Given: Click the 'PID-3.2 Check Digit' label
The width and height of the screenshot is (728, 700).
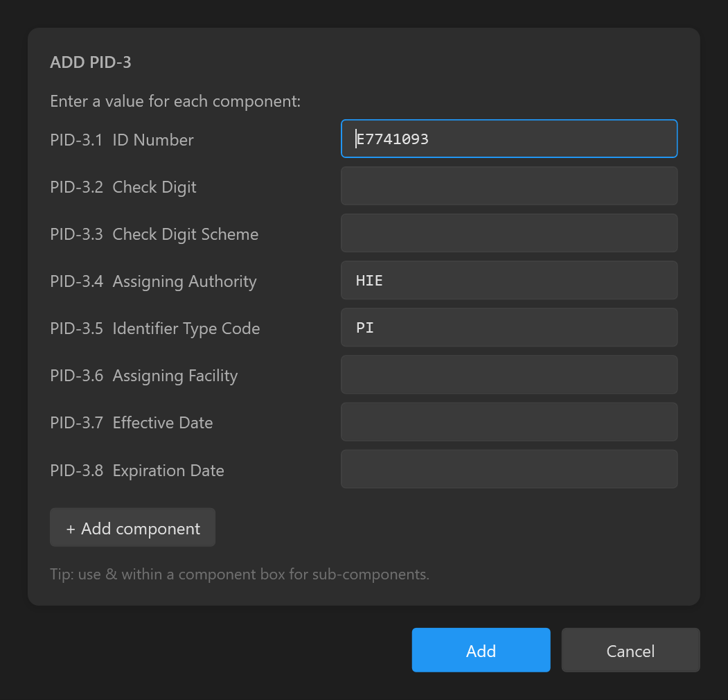Looking at the screenshot, I should pyautogui.click(x=123, y=187).
